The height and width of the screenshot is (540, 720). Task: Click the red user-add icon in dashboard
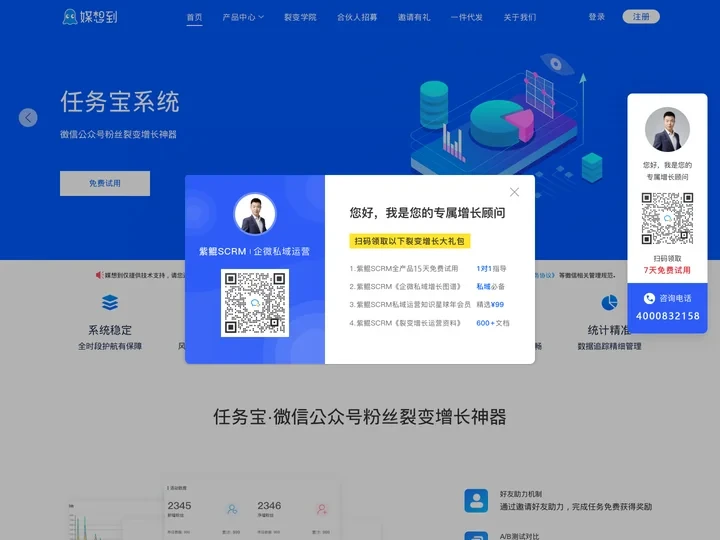point(322,509)
